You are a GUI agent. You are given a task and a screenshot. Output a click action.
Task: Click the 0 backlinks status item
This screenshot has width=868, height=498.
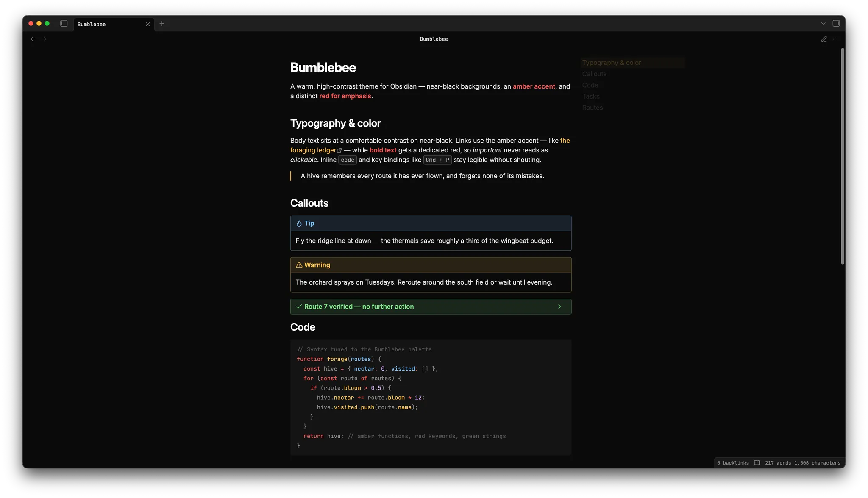[x=733, y=463]
